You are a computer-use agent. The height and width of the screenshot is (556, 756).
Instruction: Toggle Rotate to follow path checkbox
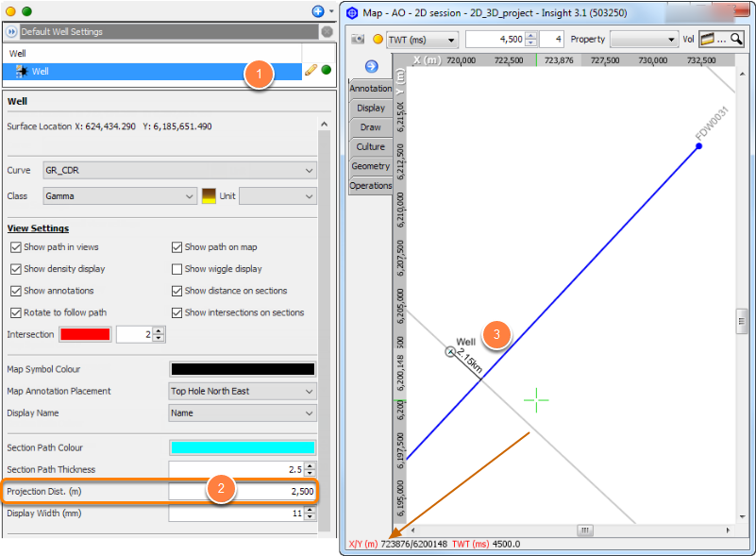pos(16,313)
